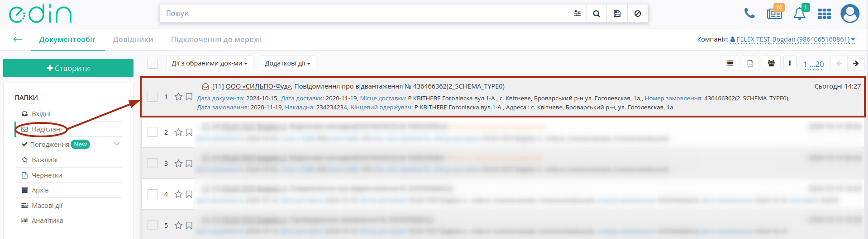Switch to list view icon
This screenshot has height=239, width=868.
730,63
